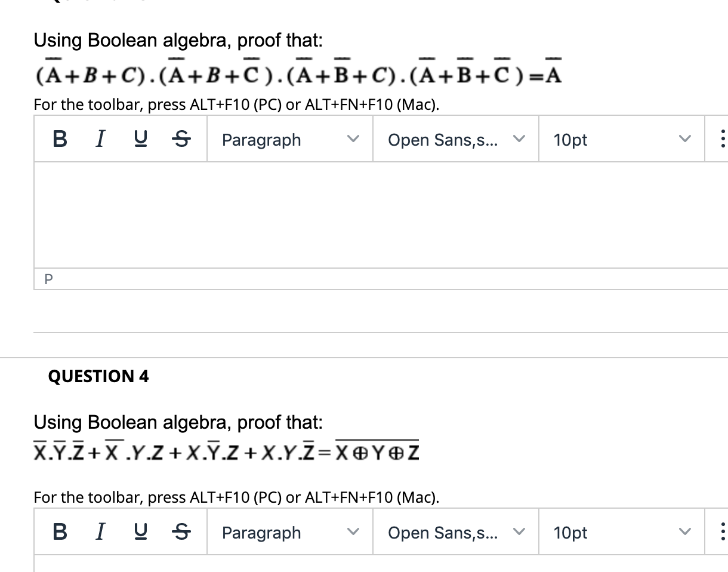Toggle Underline in Question 4 toolbar

coord(140,532)
